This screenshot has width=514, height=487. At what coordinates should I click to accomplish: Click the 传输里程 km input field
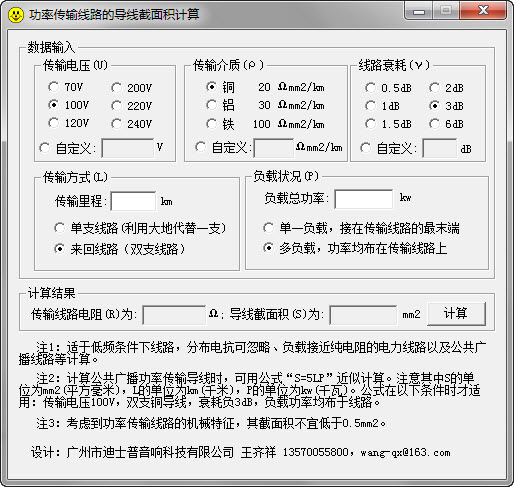(133, 201)
